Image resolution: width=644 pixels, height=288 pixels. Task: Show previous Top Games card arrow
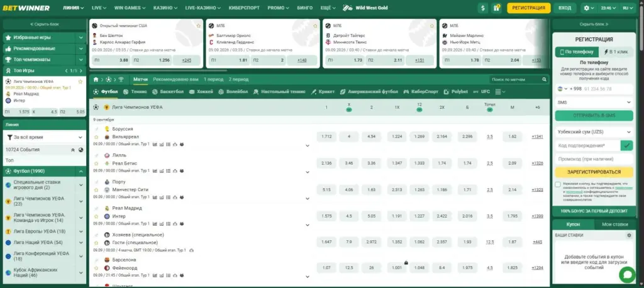pos(67,70)
